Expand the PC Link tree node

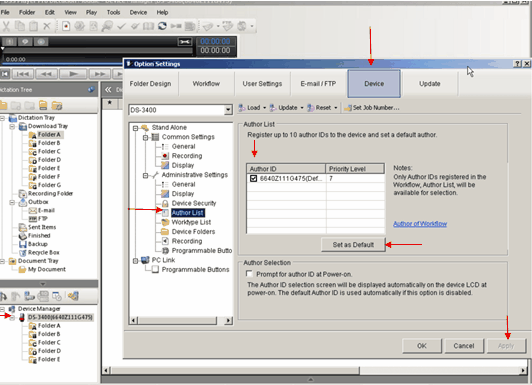tap(135, 261)
